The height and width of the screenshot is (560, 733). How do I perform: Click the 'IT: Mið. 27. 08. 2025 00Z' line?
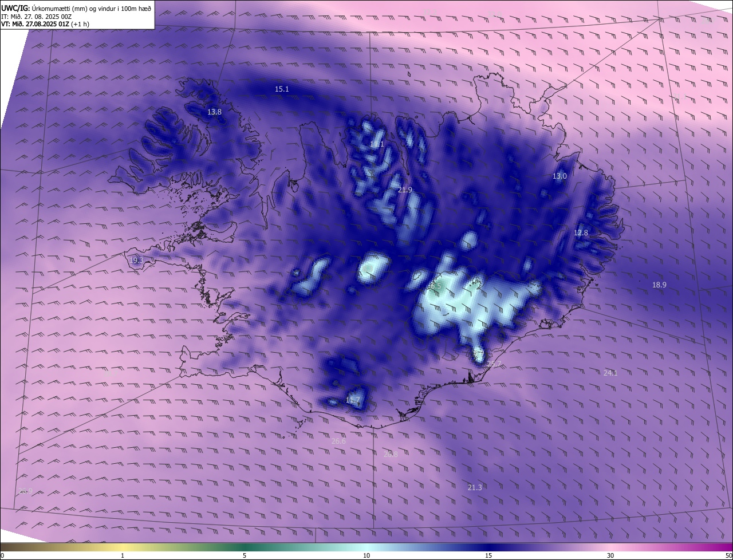tap(36, 17)
